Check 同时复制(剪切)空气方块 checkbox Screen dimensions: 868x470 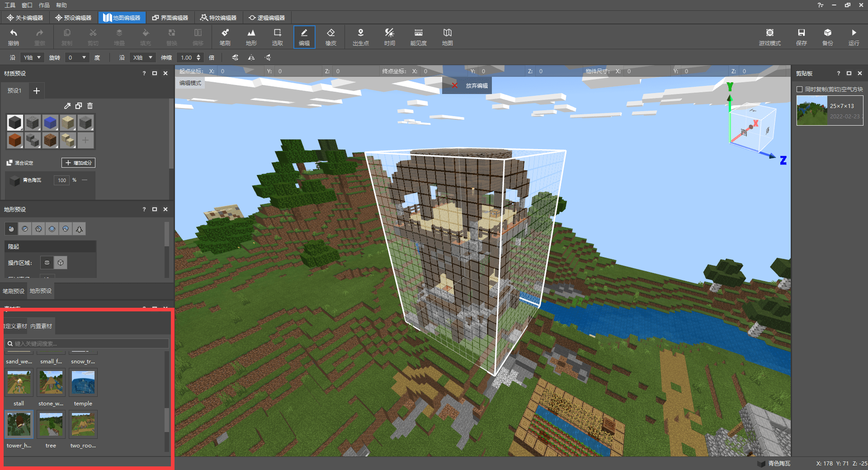click(800, 89)
